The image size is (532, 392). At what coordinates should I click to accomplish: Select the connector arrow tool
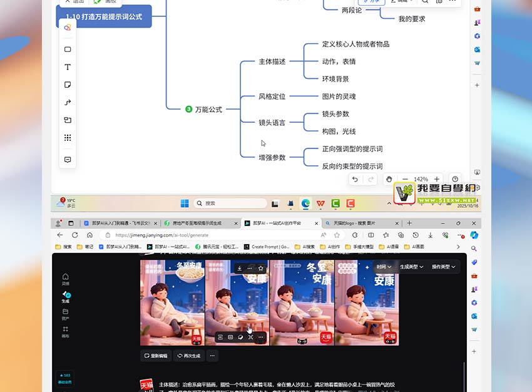point(68,102)
